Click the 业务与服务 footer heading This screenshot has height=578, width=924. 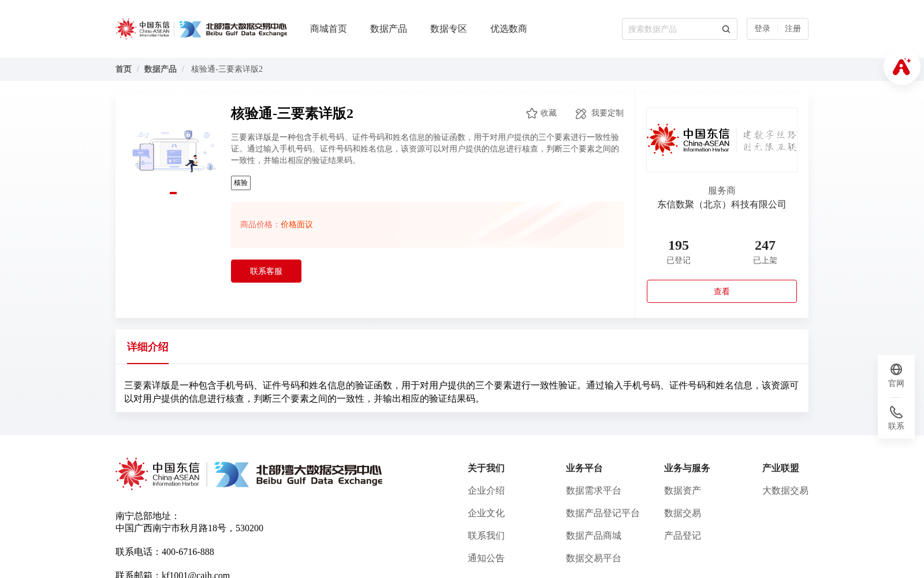[687, 468]
